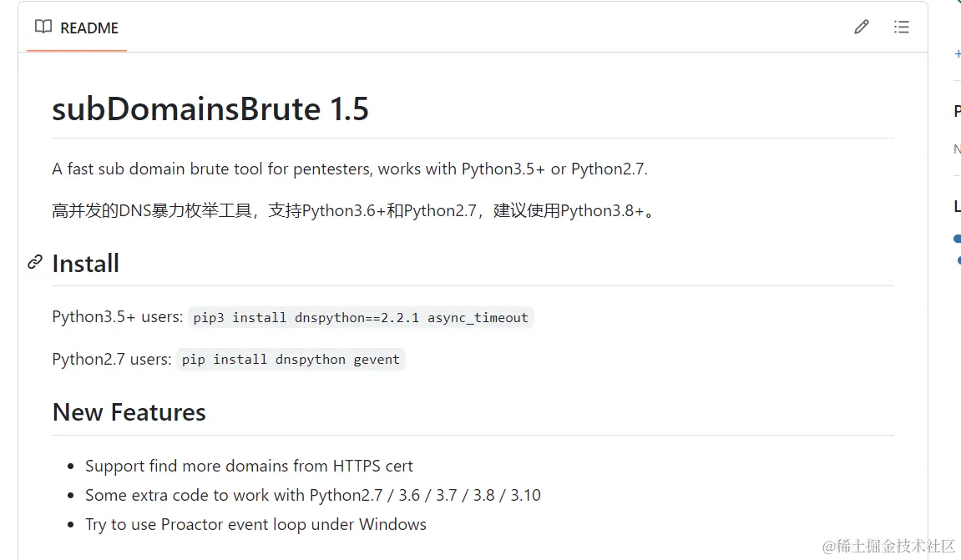Select the pip install dnspython gevent snippet
Image resolution: width=961 pixels, height=560 pixels.
[291, 359]
